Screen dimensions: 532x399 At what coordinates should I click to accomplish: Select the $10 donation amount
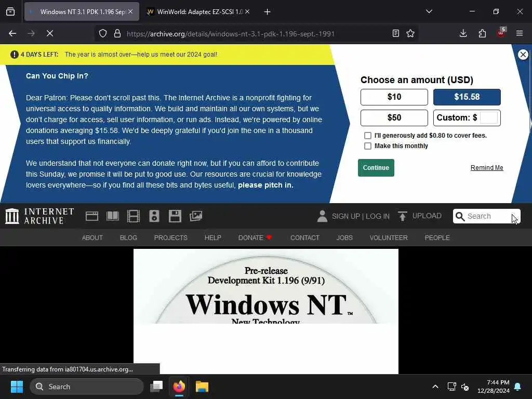[394, 97]
